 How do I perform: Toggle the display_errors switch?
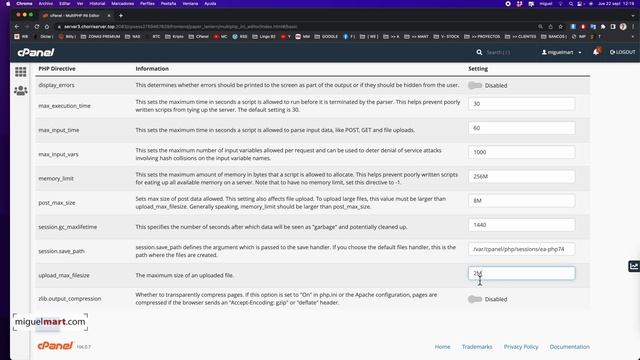[x=475, y=85]
